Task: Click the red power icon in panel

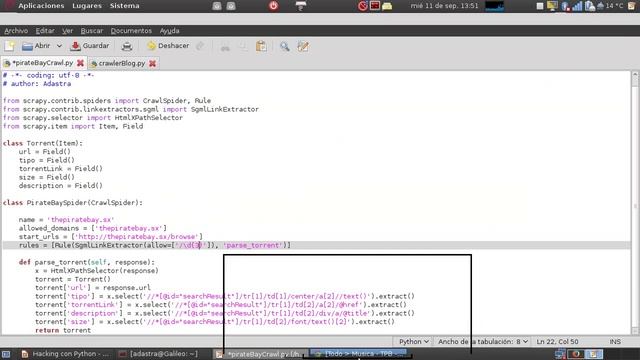Action: click(x=273, y=6)
